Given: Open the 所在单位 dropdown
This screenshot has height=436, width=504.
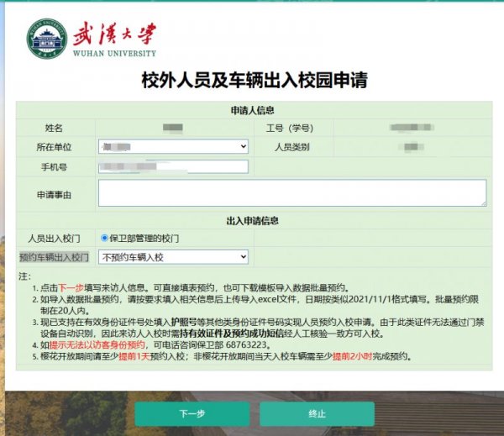Looking at the screenshot, I should (173, 147).
